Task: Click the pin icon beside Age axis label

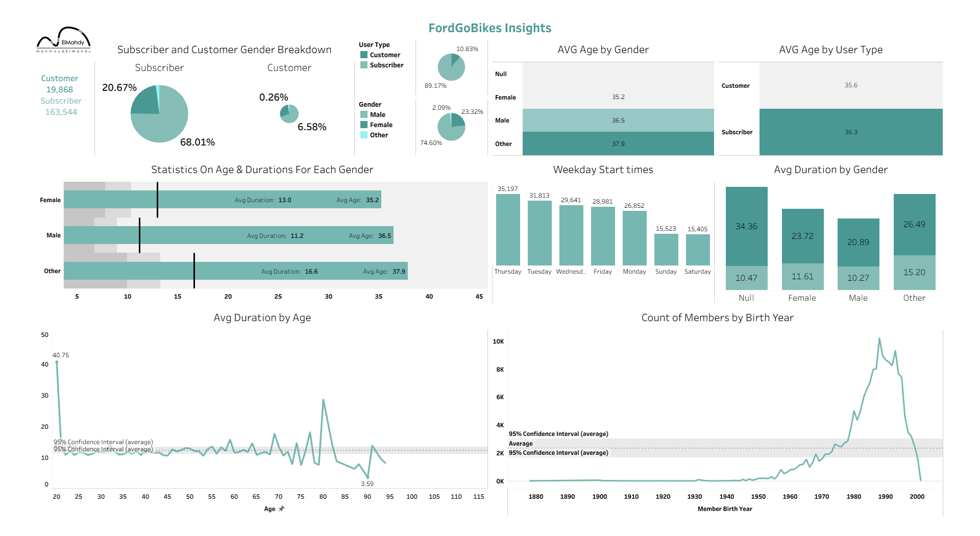Action: click(282, 508)
